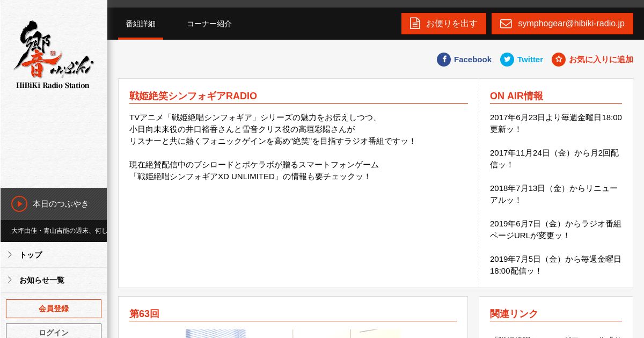This screenshot has height=338, width=644.
Task: Share via the Twitter link text
Action: click(x=530, y=60)
